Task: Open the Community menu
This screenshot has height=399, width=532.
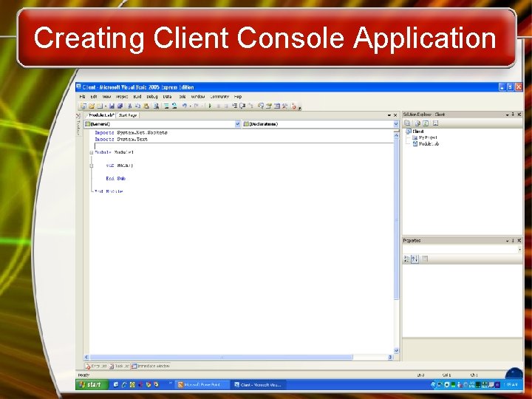Action: point(219,97)
